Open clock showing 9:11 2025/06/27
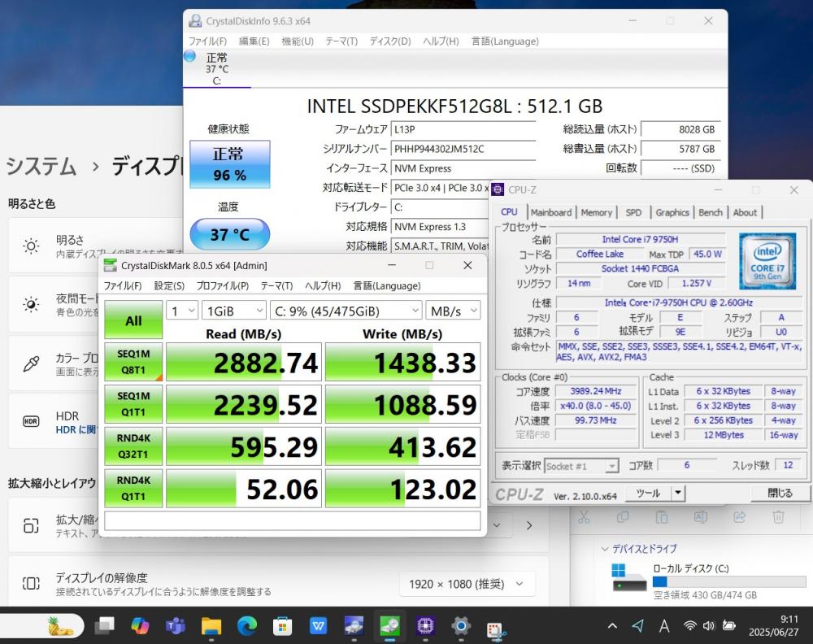 (773, 626)
